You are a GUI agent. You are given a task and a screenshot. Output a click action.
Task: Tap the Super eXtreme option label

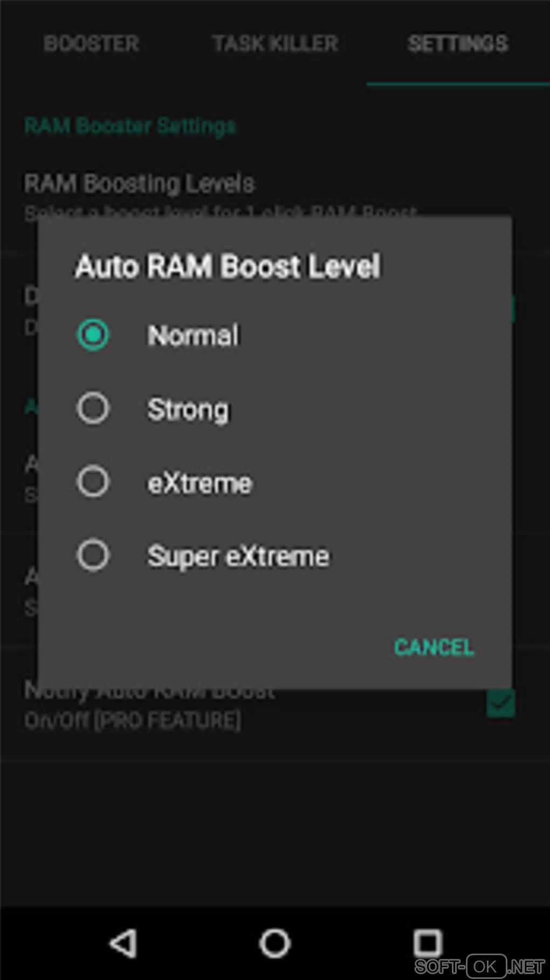coord(238,557)
